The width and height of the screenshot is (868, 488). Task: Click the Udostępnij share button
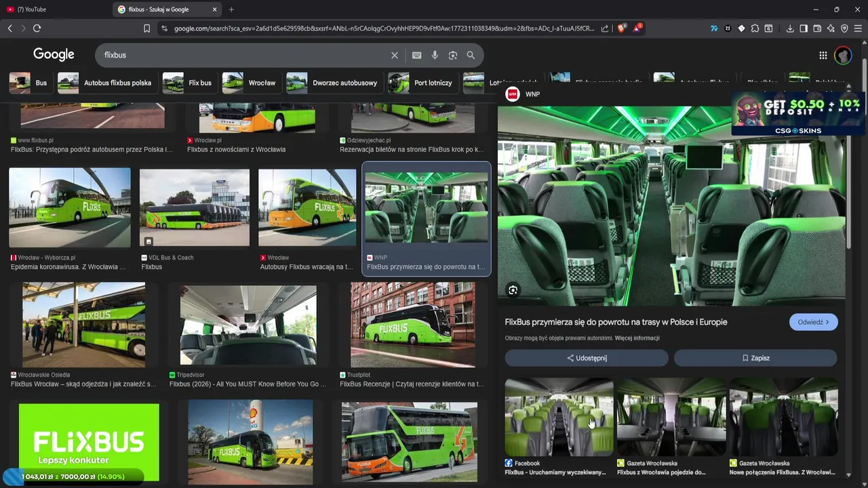coord(587,358)
